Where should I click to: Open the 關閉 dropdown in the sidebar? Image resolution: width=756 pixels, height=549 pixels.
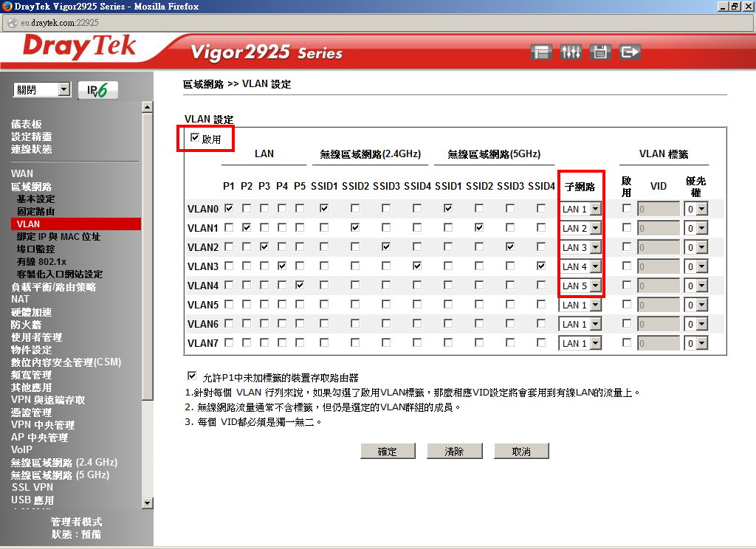[x=42, y=90]
